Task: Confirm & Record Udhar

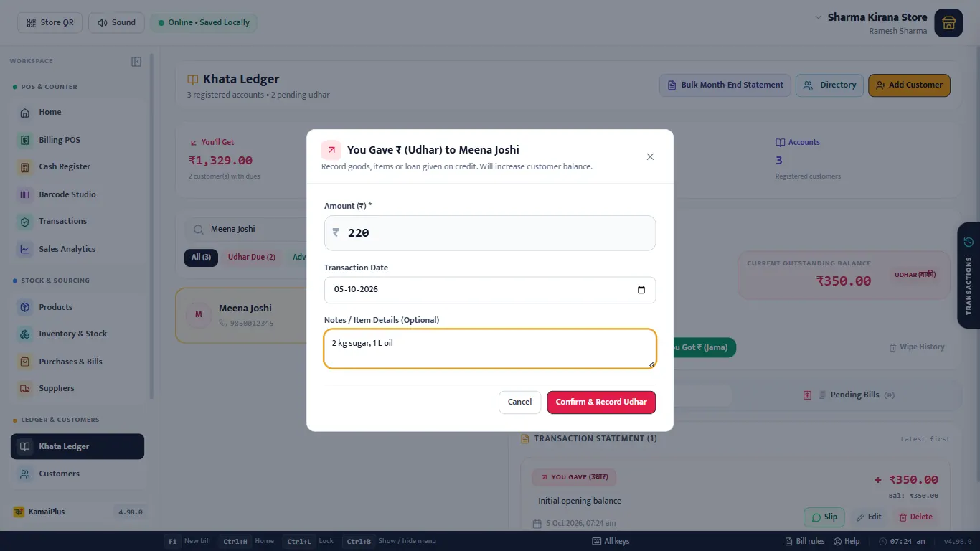Action: pos(601,402)
